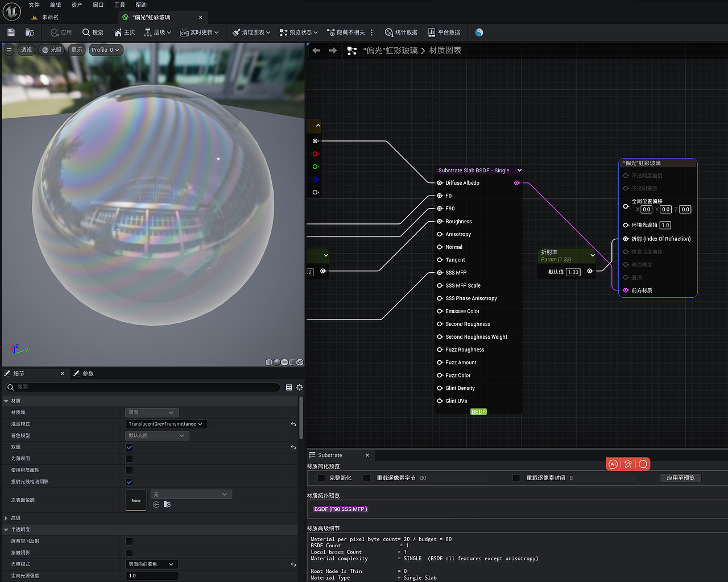This screenshot has height=582, width=728.
Task: Reset 双面 to its default value
Action: coord(293,447)
